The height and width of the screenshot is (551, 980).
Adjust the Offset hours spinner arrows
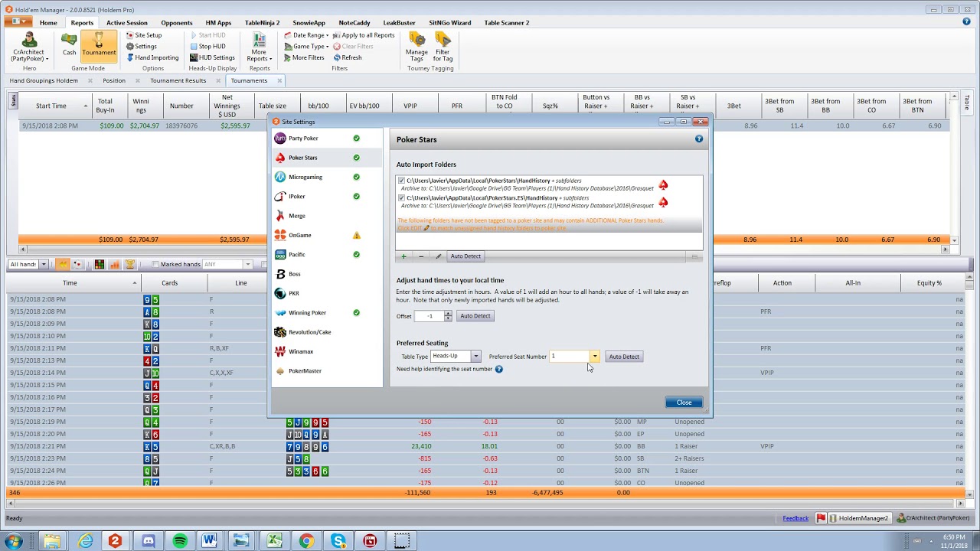coord(448,316)
